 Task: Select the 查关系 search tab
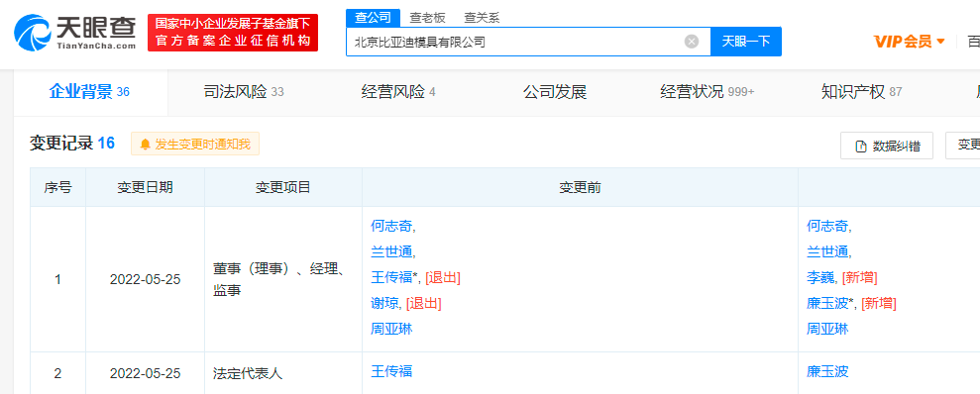pyautogui.click(x=482, y=18)
